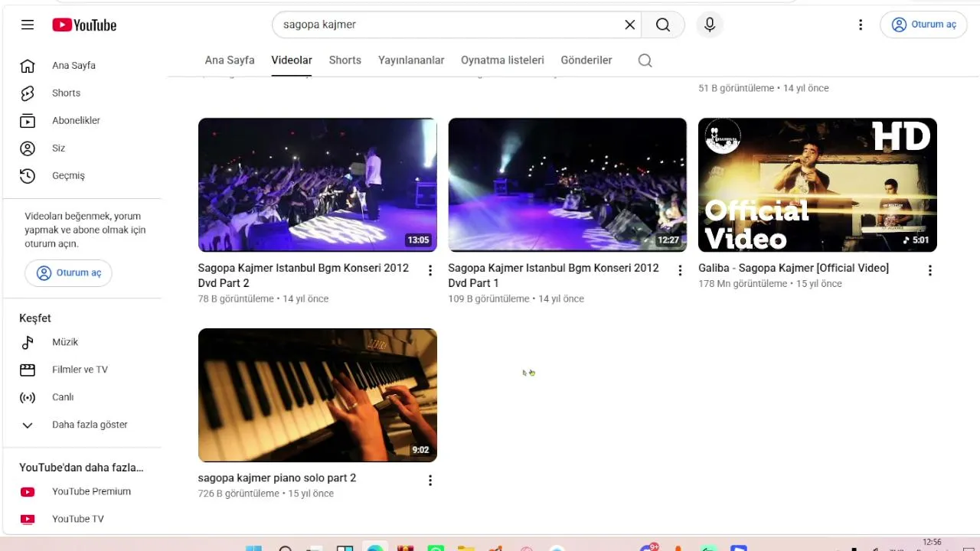Play the Konseri Dvd Part 1 thumbnail
This screenshot has height=551, width=980.
tap(567, 184)
